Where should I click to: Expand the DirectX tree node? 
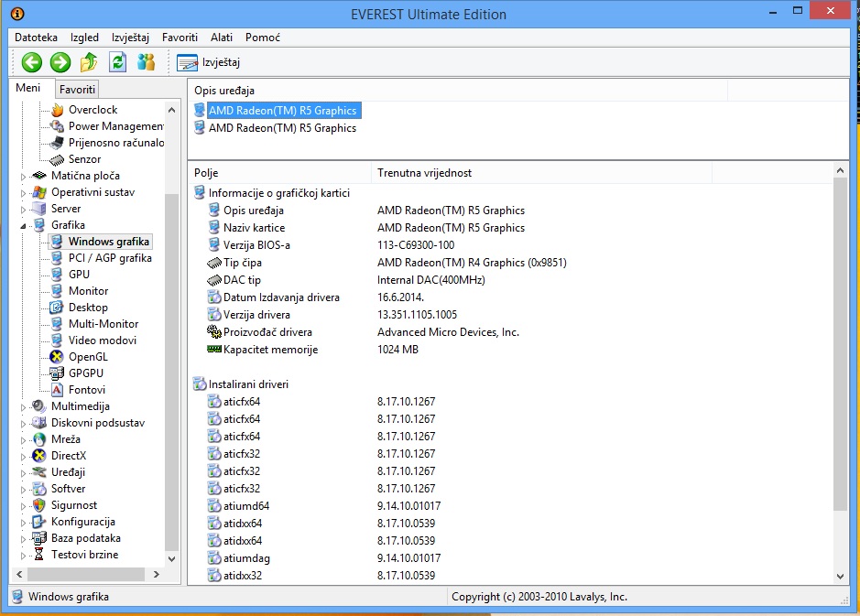(24, 456)
